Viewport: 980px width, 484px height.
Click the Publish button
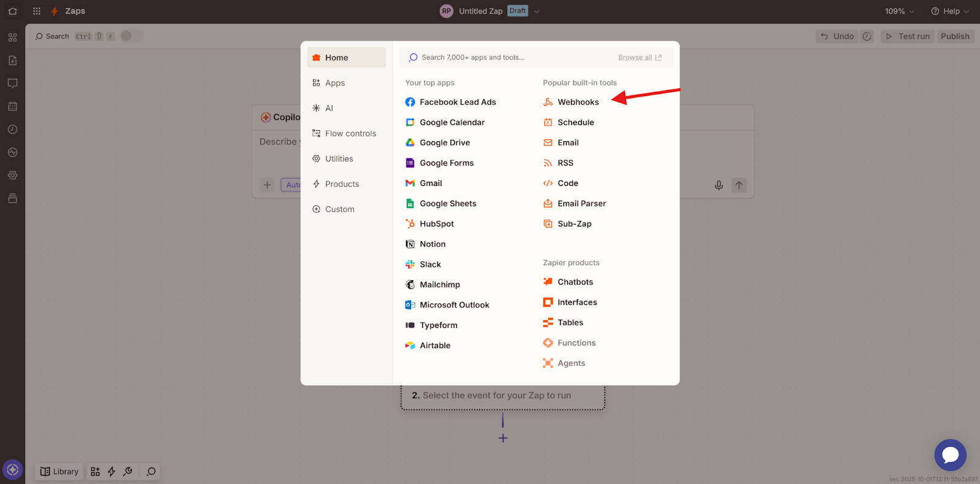[955, 36]
